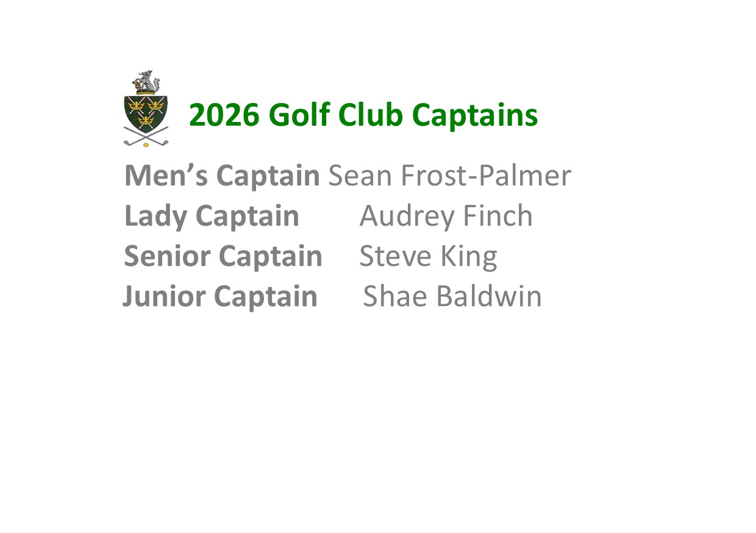The image size is (756, 533).
Task: Click the name Sean Frost-Palmer
Action: click(449, 176)
